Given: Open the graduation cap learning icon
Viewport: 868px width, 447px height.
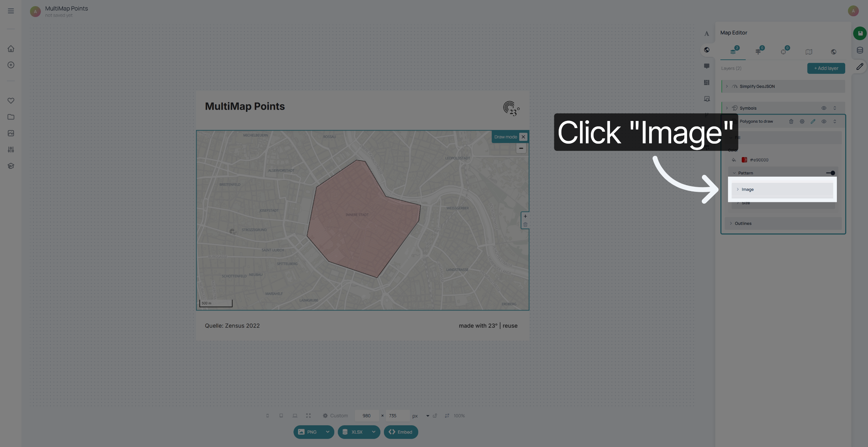Looking at the screenshot, I should pyautogui.click(x=11, y=166).
